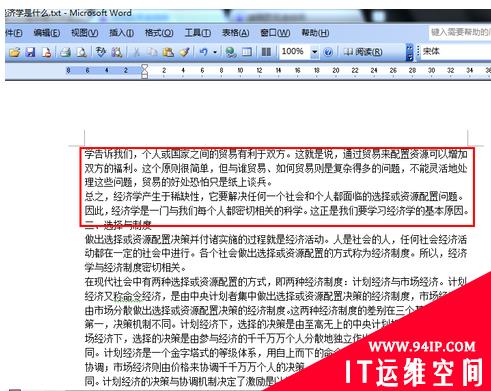Click the Word Help question mark icon
The width and height of the screenshot is (491, 391).
[328, 52]
